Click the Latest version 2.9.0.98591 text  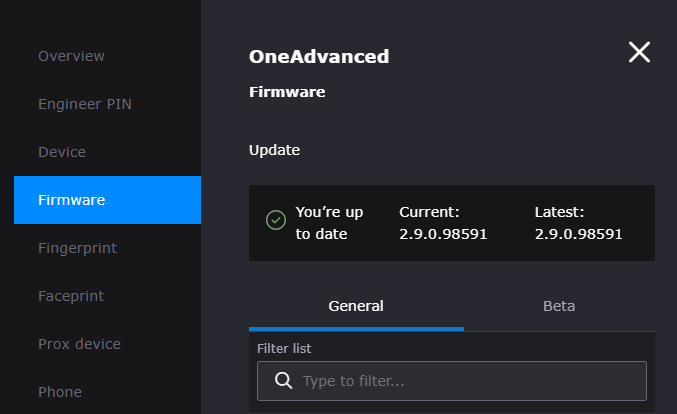(579, 234)
